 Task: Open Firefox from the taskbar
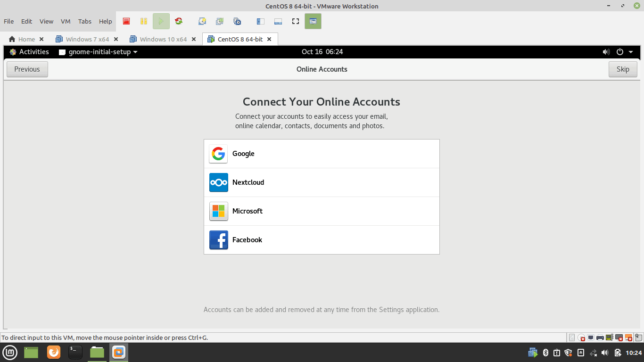pos(54,352)
